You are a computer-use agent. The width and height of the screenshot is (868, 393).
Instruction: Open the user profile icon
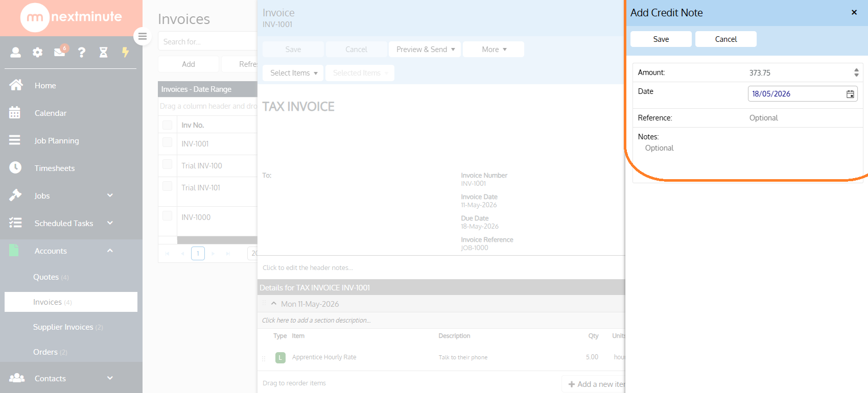pos(16,52)
